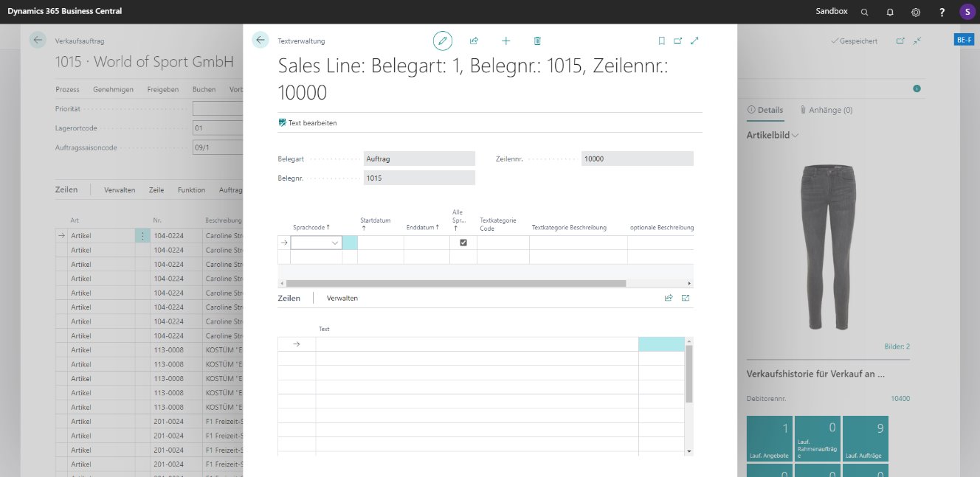Screen dimensions: 980x477
Task: Click the plus icon to create new record
Action: click(505, 41)
